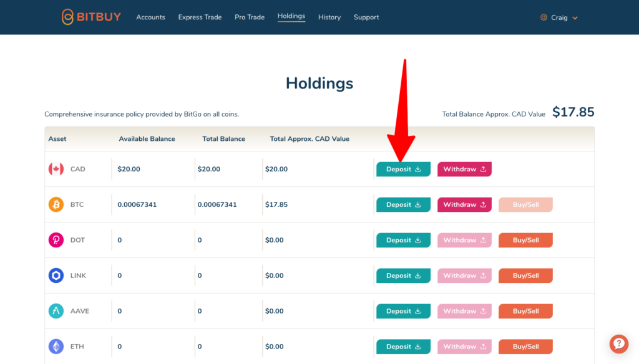Screen dimensions: 639x364
Task: Click the AAVE asset icon
Action: (56, 310)
